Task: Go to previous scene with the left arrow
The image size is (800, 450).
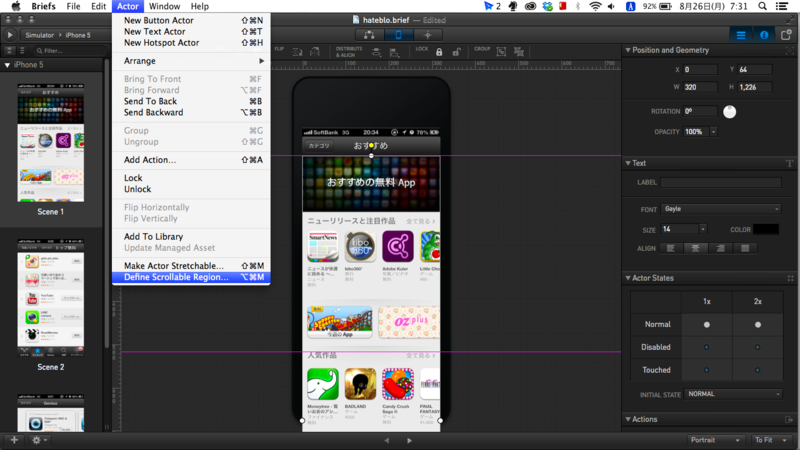Action: (x=387, y=440)
